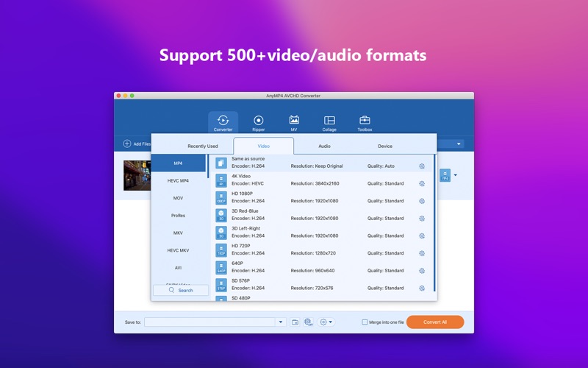
Task: Click the MP4 output format icon
Action: click(445, 175)
